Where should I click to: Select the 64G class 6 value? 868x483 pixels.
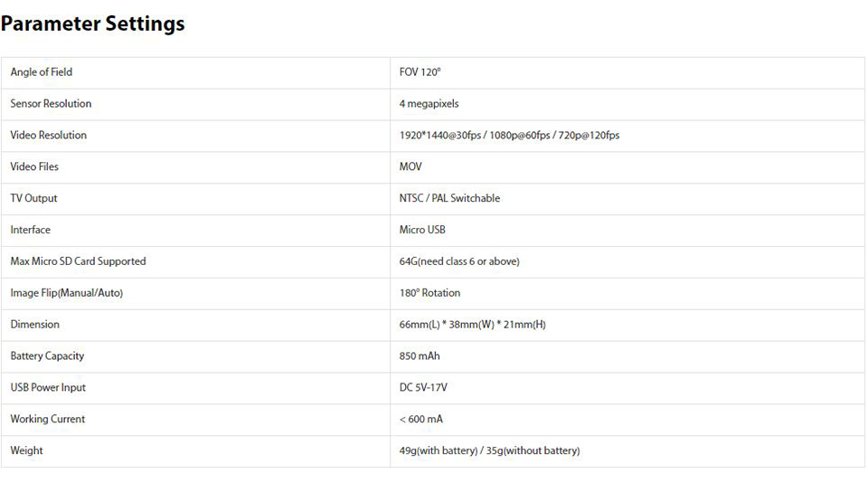[459, 261]
